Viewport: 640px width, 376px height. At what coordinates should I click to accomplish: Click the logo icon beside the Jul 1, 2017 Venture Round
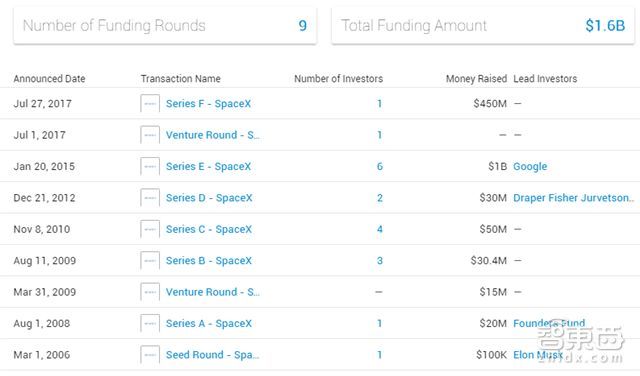pos(150,135)
